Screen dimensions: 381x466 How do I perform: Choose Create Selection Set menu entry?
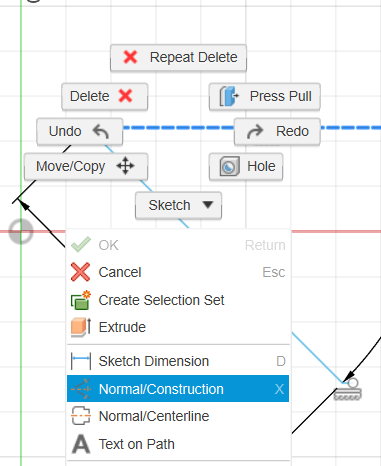(x=178, y=300)
